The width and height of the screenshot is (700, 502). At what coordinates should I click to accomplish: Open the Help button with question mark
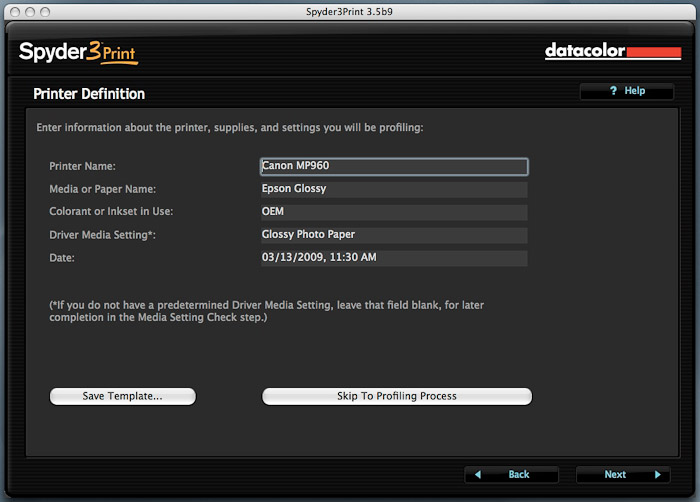[627, 91]
